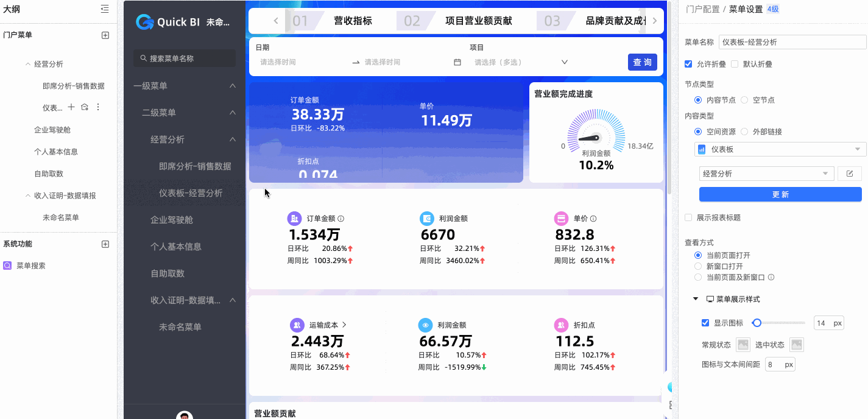Select the 空节点 radio button
Viewport: 868px width, 419px height.
click(744, 100)
